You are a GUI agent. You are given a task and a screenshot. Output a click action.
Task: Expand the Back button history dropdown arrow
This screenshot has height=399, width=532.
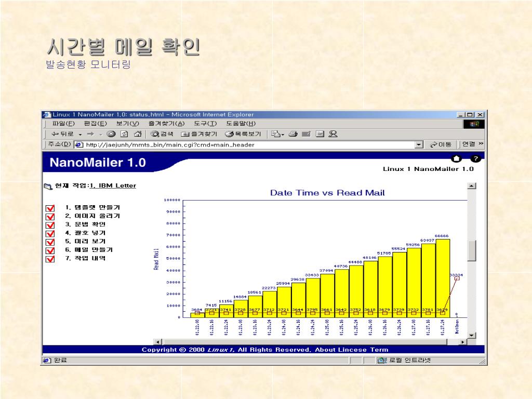[x=81, y=135]
